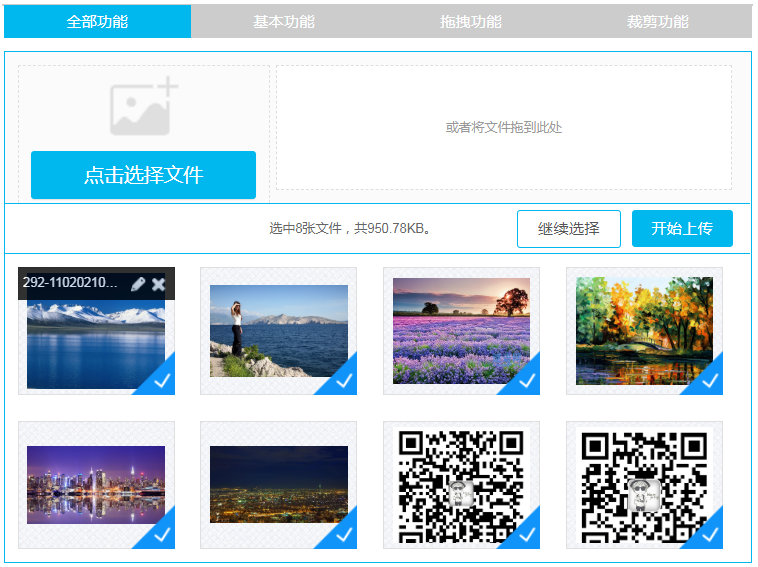Open the 基本功能 tab
Screen dimensions: 758x567
284,21
